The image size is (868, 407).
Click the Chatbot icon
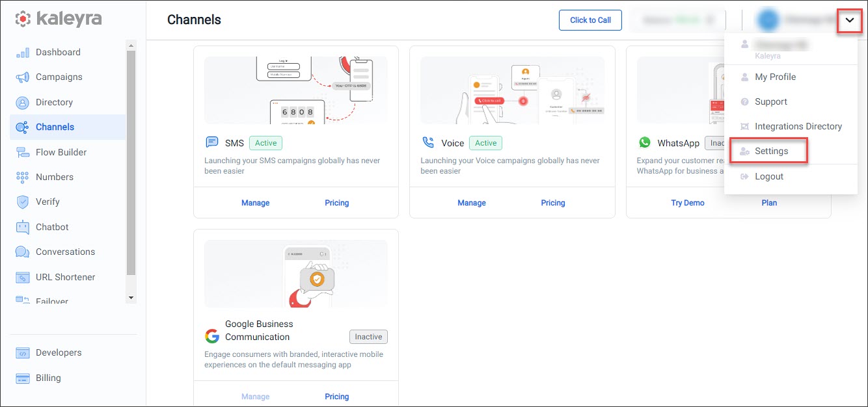(x=23, y=227)
